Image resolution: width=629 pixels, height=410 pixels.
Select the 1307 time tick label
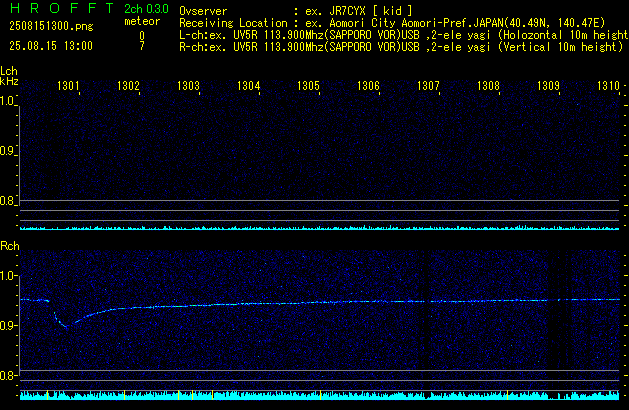[x=428, y=86]
